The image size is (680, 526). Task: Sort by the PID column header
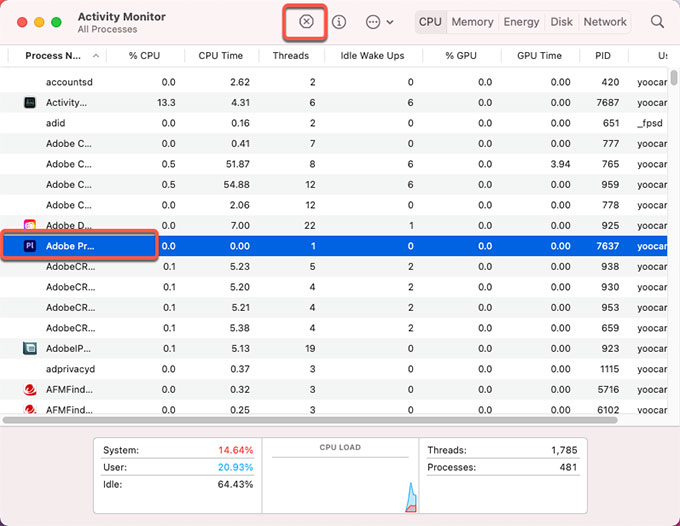click(602, 56)
